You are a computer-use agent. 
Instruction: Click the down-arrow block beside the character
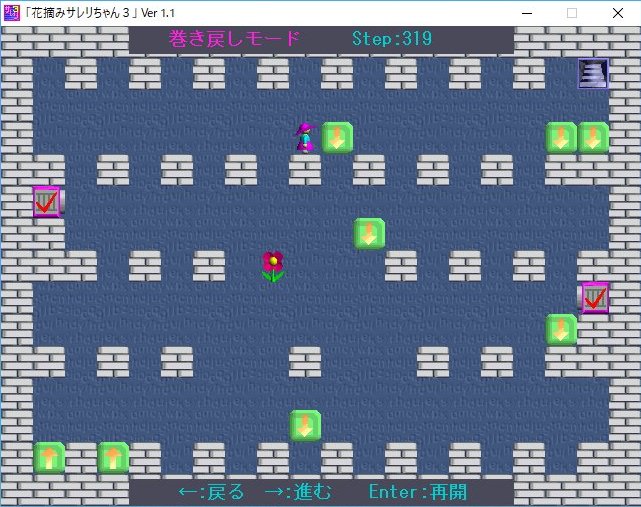point(337,137)
